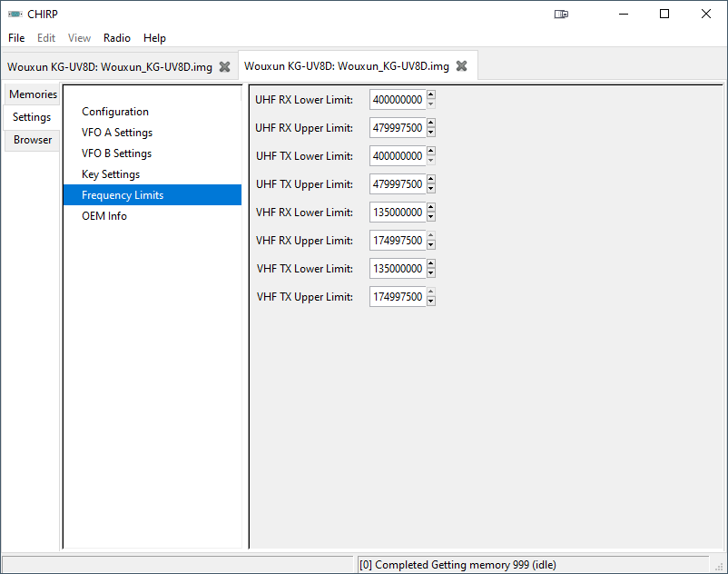Increase VHF TX Upper Limit with up arrow

pos(431,292)
